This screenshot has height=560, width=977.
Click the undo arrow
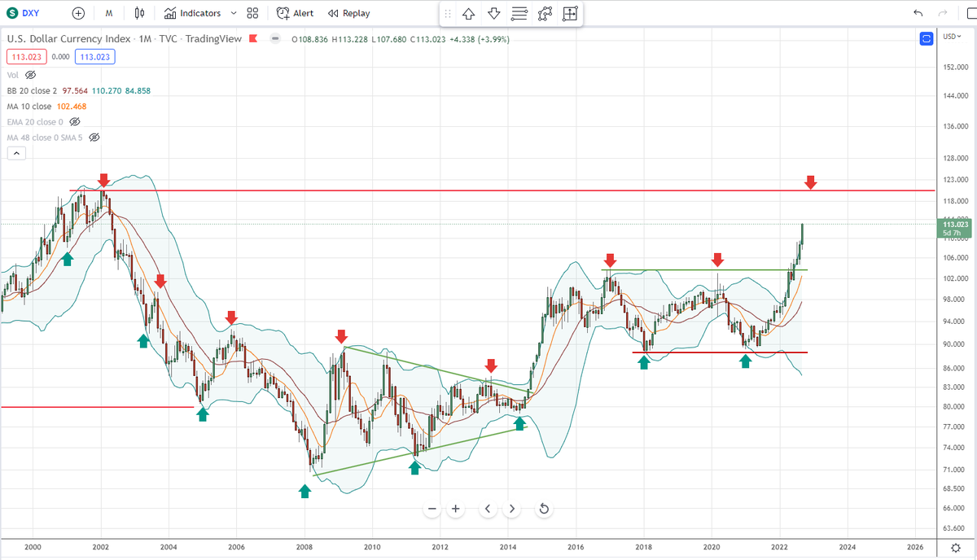pos(918,13)
